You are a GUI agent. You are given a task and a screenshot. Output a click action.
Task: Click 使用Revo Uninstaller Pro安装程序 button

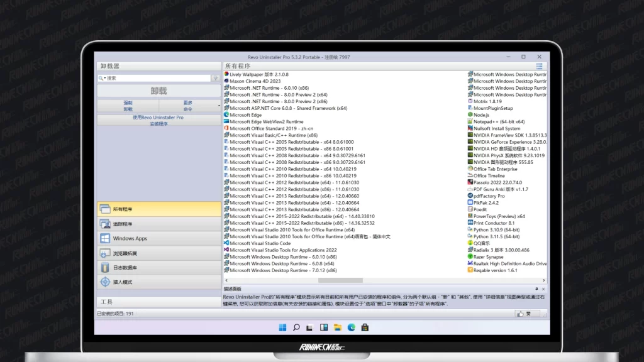[x=158, y=120]
